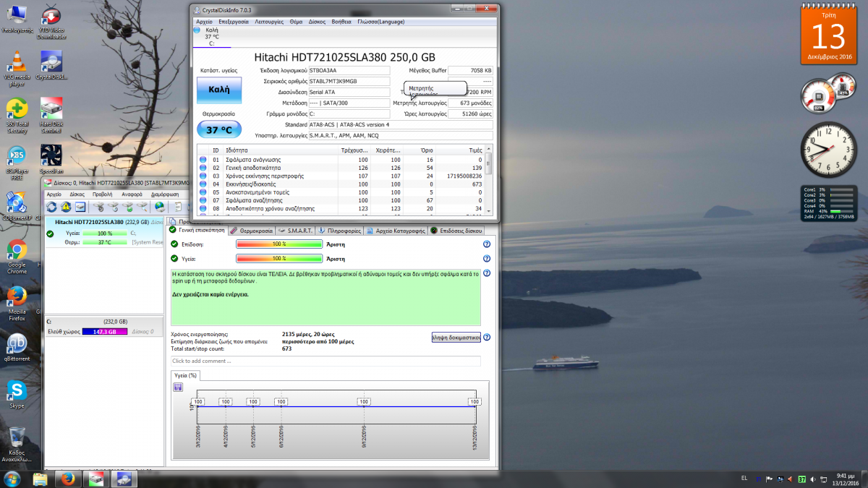Open the Mozilla Firefox desktop shortcut
Image resolution: width=868 pixels, height=488 pixels.
(x=17, y=304)
